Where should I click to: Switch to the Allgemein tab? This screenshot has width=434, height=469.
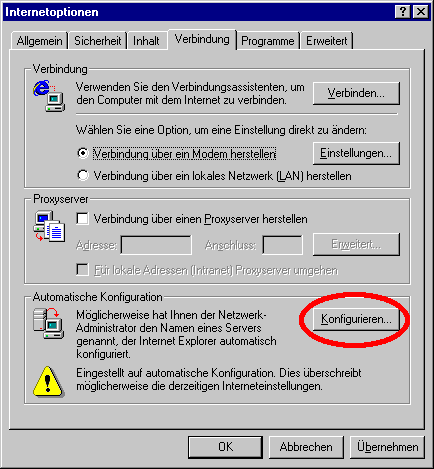tap(39, 41)
